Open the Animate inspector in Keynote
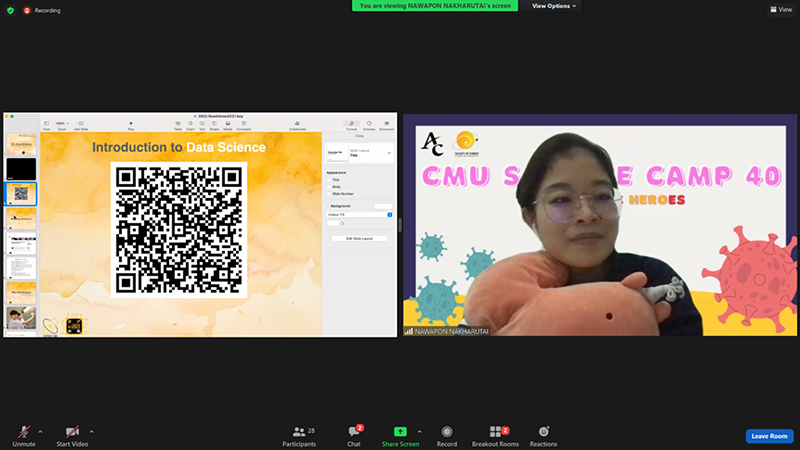800x450 pixels. [369, 125]
